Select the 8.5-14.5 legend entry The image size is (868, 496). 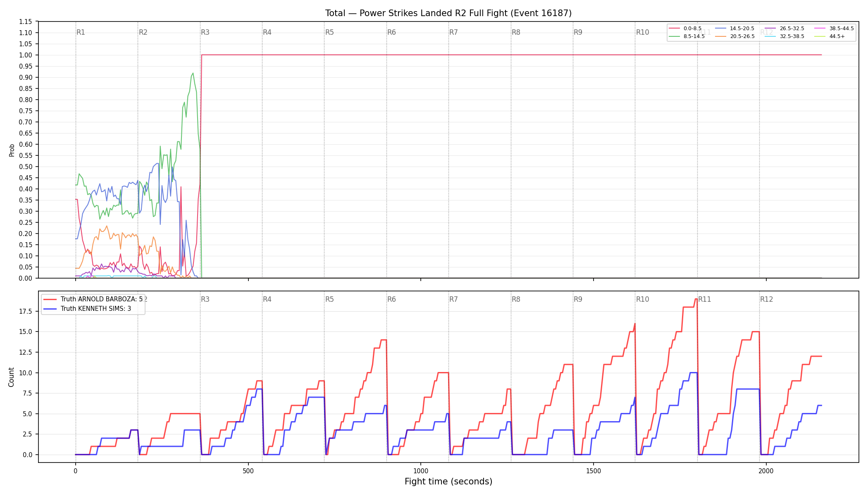pyautogui.click(x=687, y=36)
